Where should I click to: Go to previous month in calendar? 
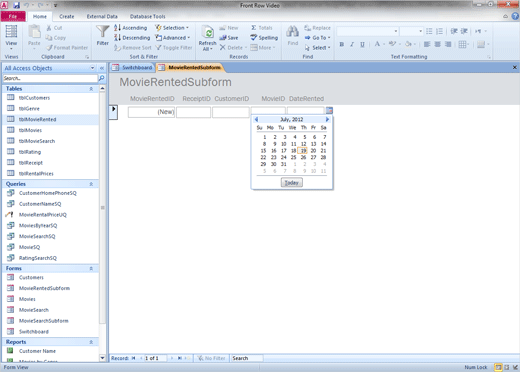[256, 119]
